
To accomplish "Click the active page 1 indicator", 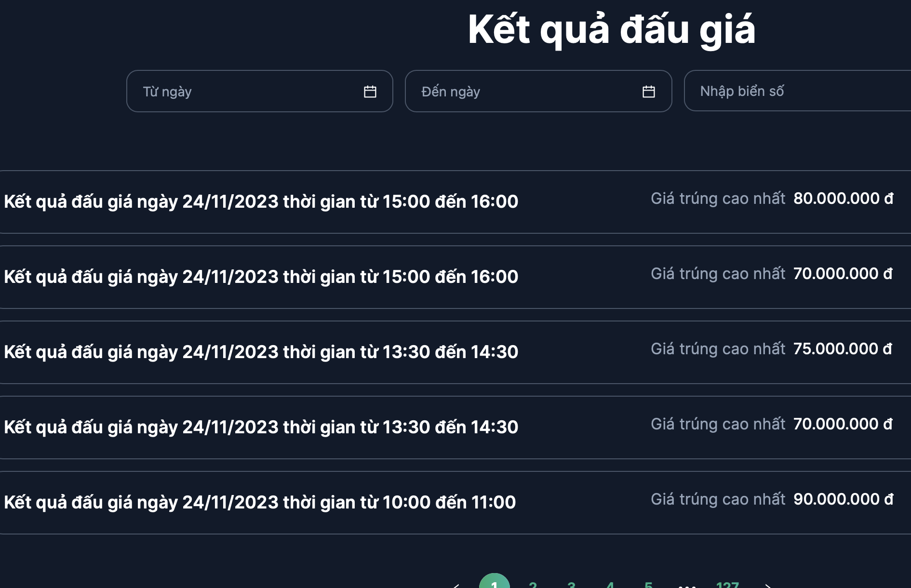I will point(495,584).
